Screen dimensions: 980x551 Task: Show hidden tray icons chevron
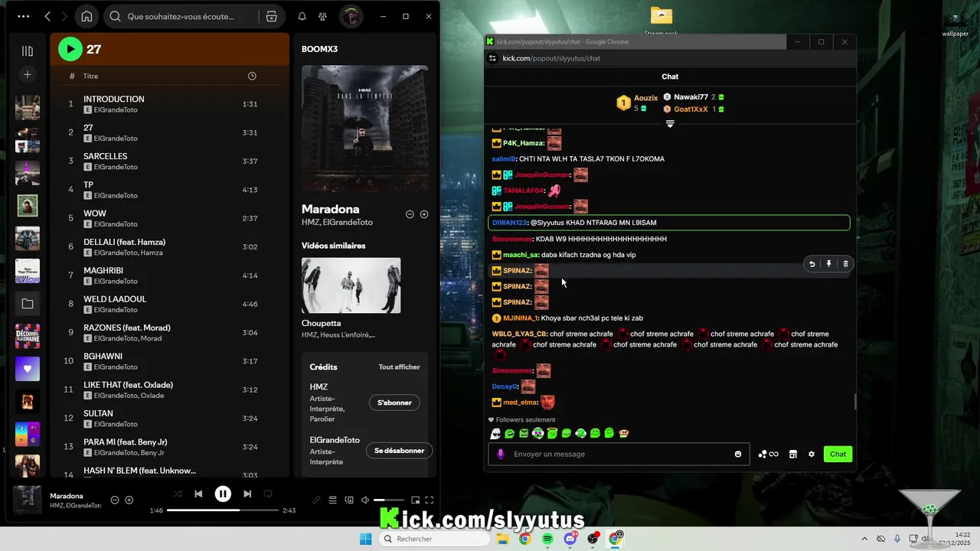(865, 539)
